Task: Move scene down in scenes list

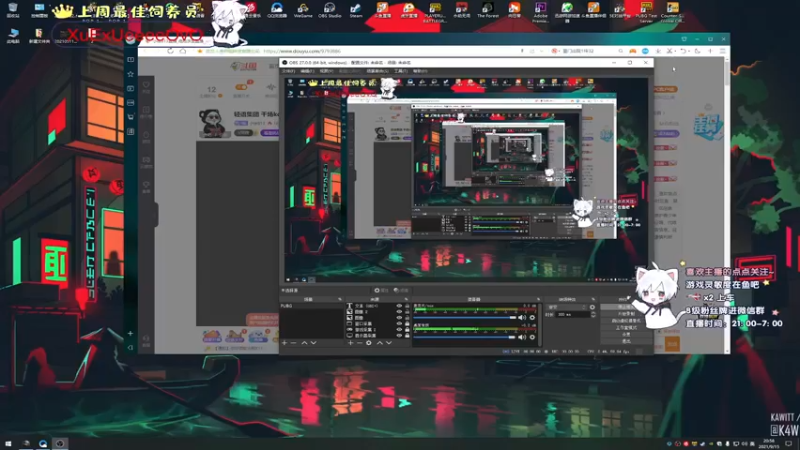Action: 313,343
